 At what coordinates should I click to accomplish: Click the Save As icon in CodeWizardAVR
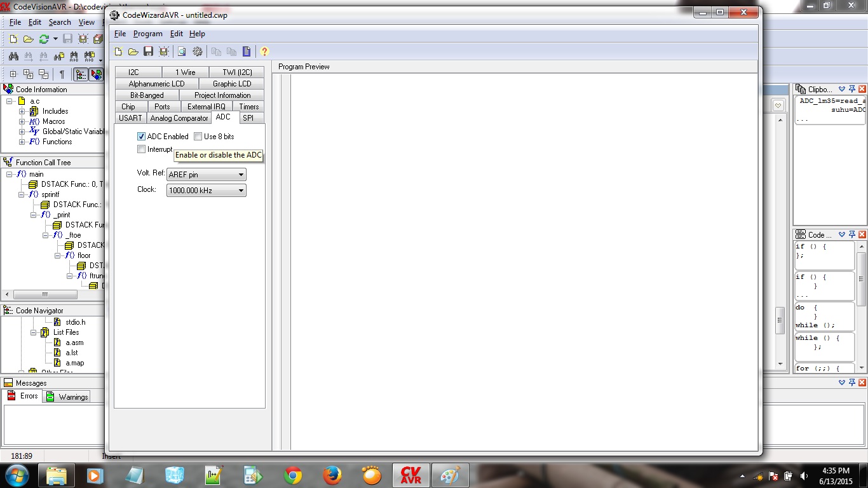[163, 52]
